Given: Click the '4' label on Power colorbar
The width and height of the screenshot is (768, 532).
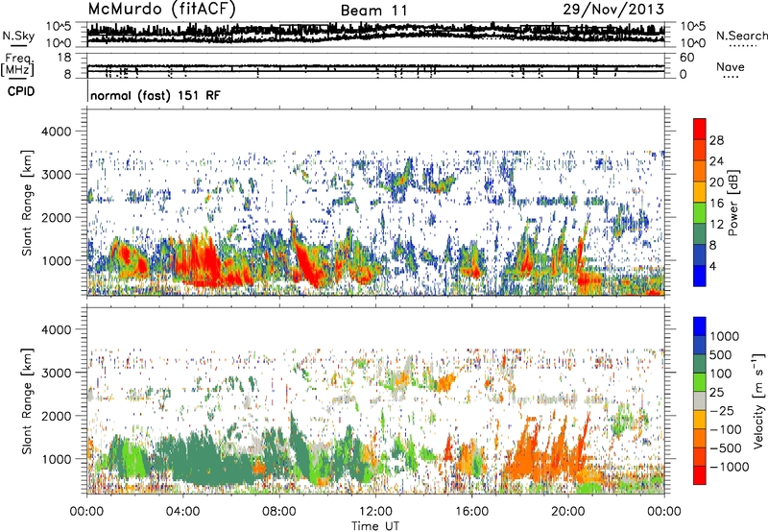Looking at the screenshot, I should [x=712, y=266].
